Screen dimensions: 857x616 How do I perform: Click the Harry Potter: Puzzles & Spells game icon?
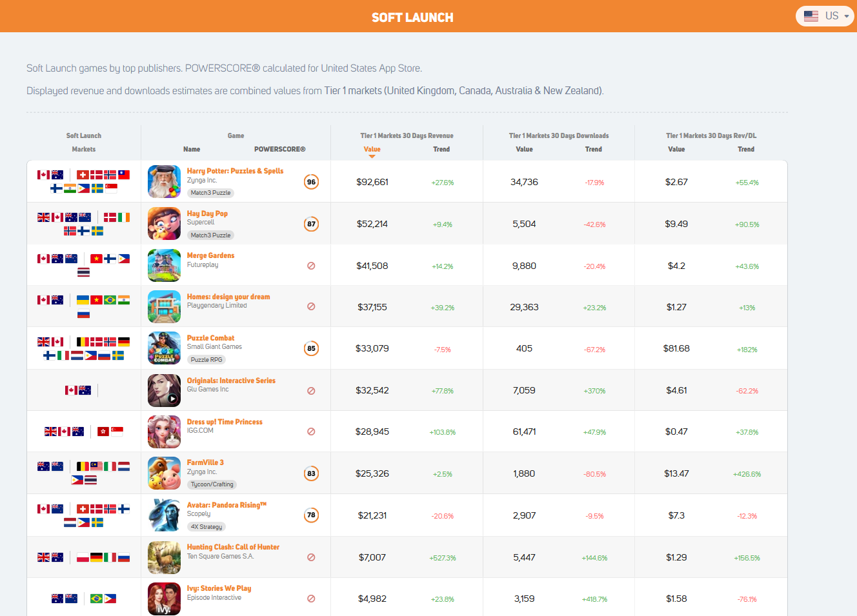pos(164,181)
